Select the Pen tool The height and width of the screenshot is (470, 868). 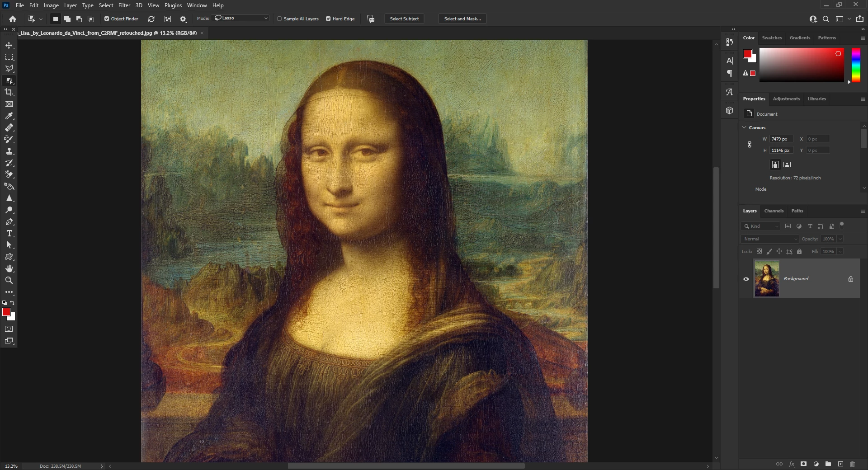coord(9,221)
